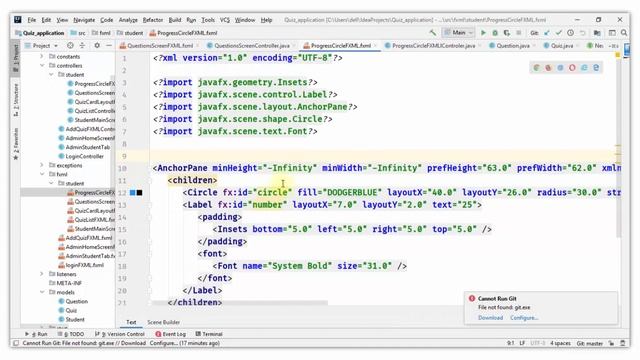Screen dimensions: 640x360
Task: Toggle the Favorites side tool window
Action: [x=16, y=144]
